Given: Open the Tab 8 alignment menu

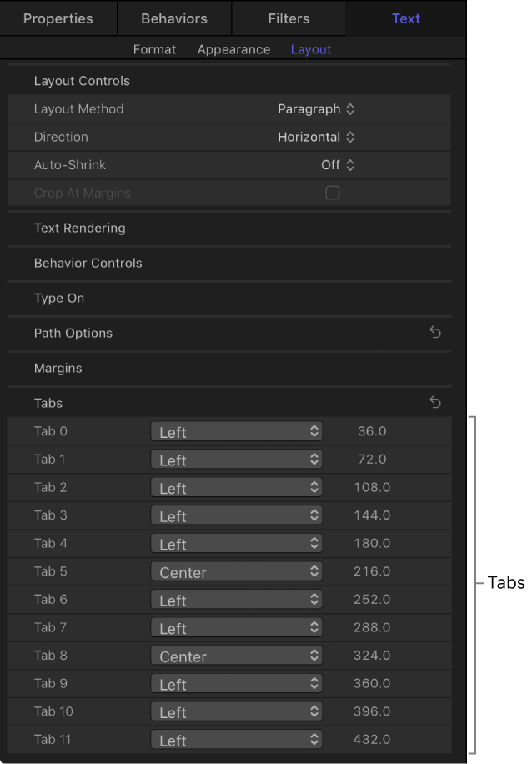Looking at the screenshot, I should (x=236, y=656).
